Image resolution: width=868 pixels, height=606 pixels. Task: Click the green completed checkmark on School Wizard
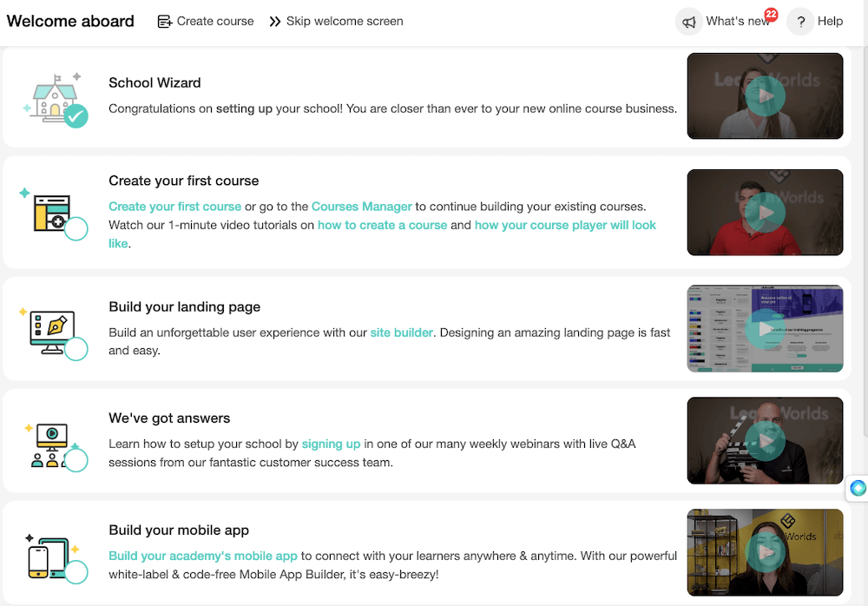click(x=76, y=115)
